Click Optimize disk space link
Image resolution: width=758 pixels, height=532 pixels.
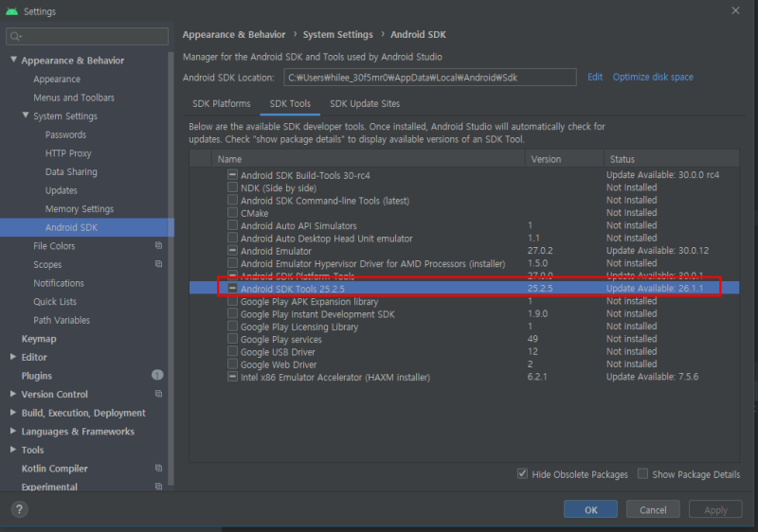[x=653, y=78]
